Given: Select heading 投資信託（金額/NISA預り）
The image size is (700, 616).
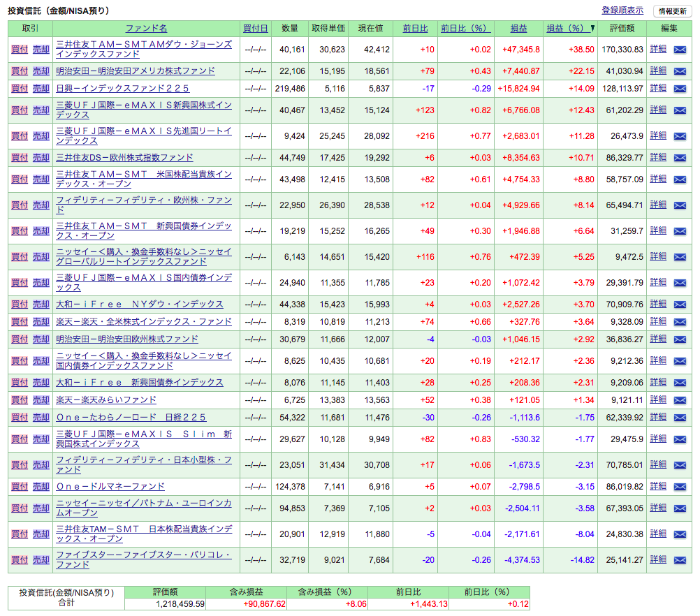Looking at the screenshot, I should [59, 10].
